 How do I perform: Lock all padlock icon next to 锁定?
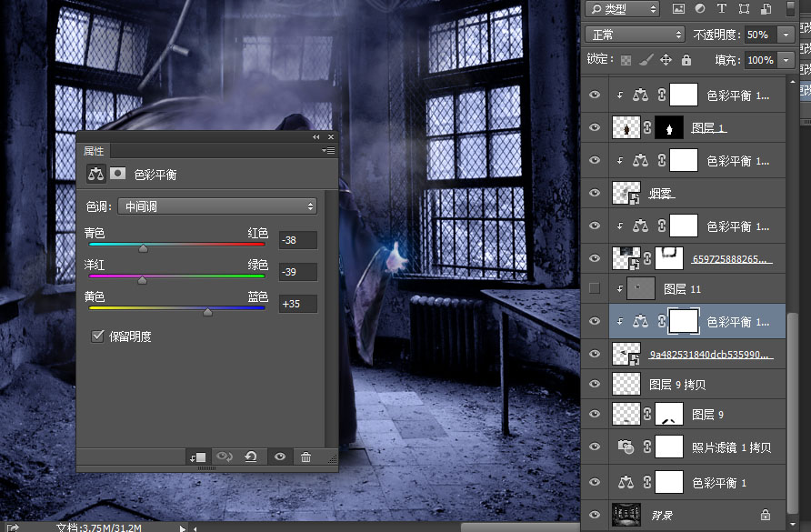click(686, 60)
